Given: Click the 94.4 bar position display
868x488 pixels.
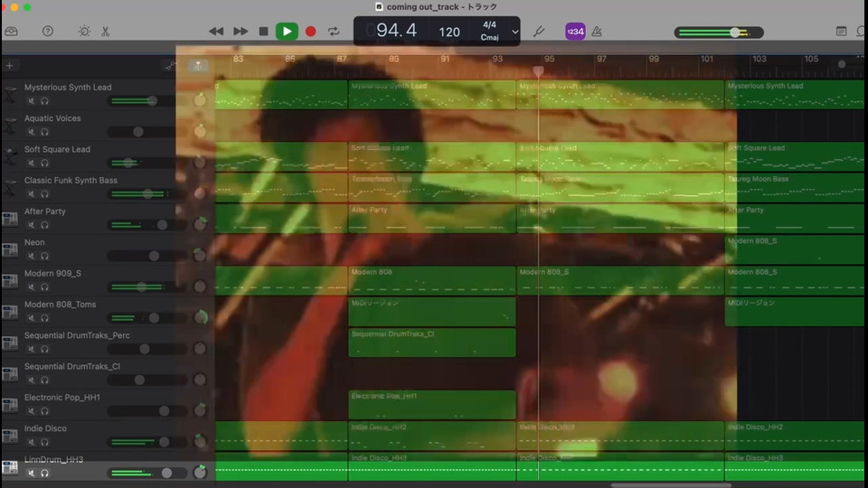Looking at the screenshot, I should click(396, 31).
